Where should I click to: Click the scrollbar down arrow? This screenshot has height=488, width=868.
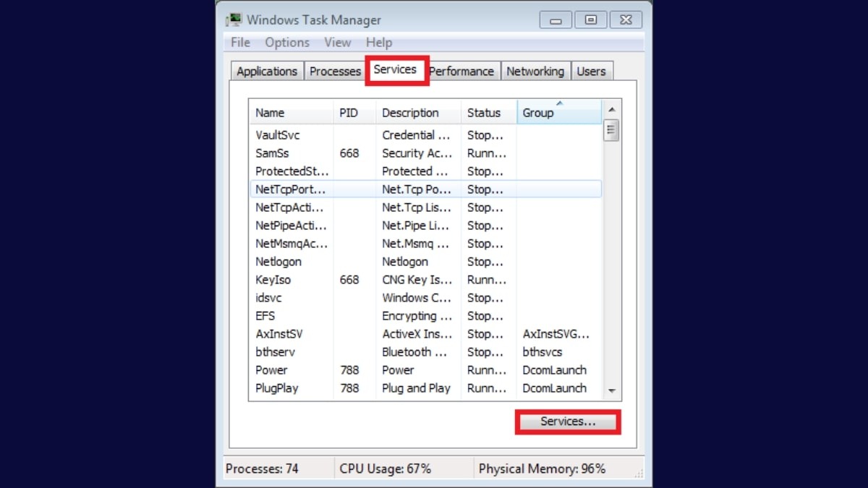[x=611, y=390]
